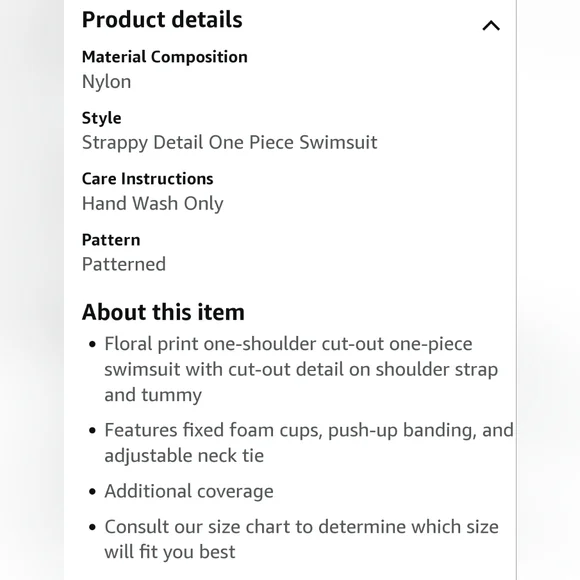The width and height of the screenshot is (580, 580).
Task: Select the Material Composition label
Action: tap(165, 57)
